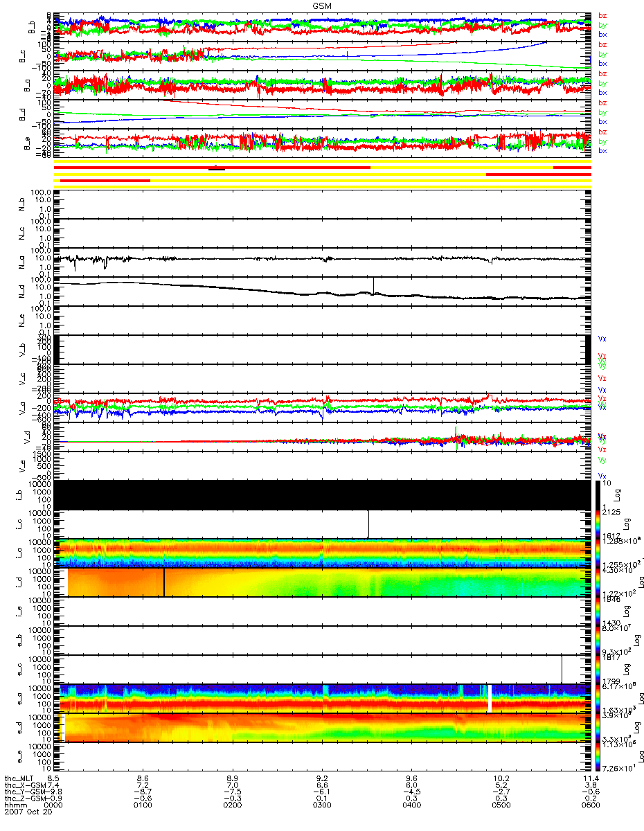Viewport: 644px width, 831px height.
Task: Click the MLT value 10.2
Action: pos(501,778)
